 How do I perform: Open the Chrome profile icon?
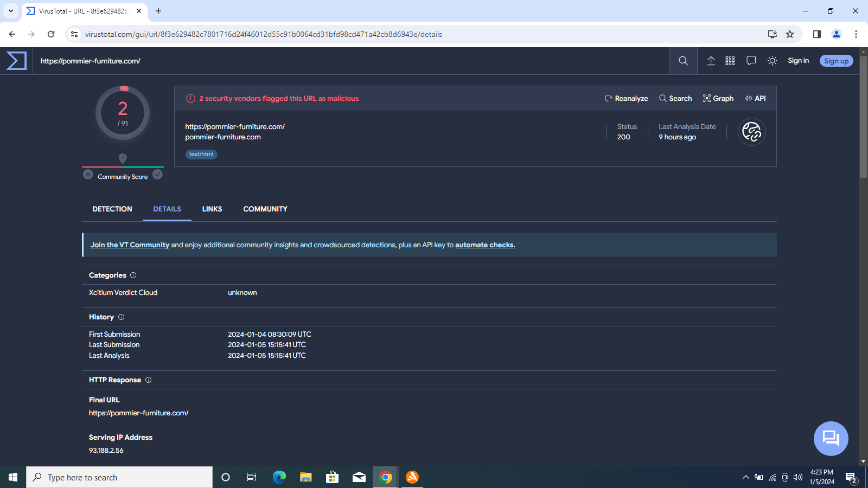tap(836, 34)
